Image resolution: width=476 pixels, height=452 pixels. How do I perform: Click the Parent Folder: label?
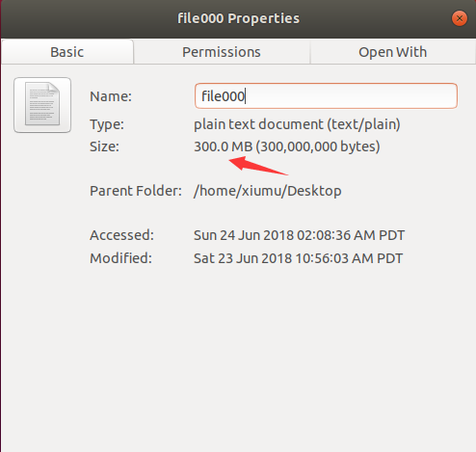coord(136,191)
